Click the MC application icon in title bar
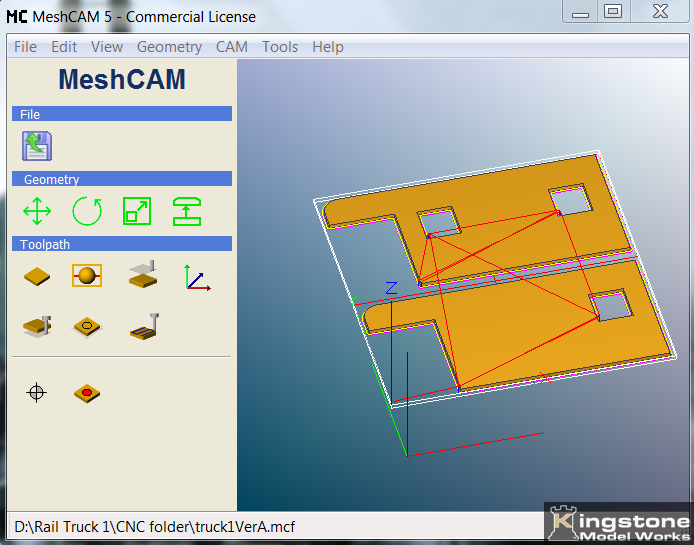Screen dimensions: 694x545 (x=17, y=16)
